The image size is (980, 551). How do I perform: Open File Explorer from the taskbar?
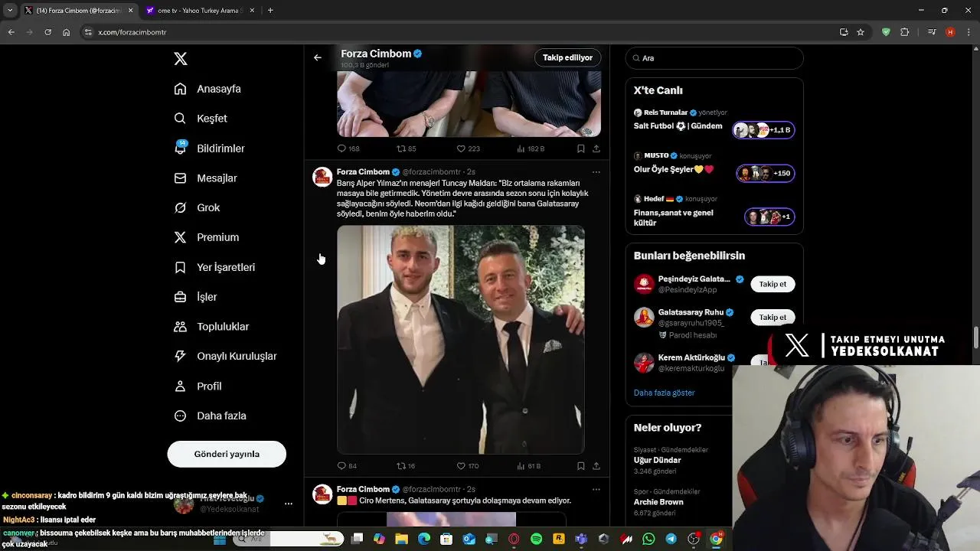coord(402,540)
